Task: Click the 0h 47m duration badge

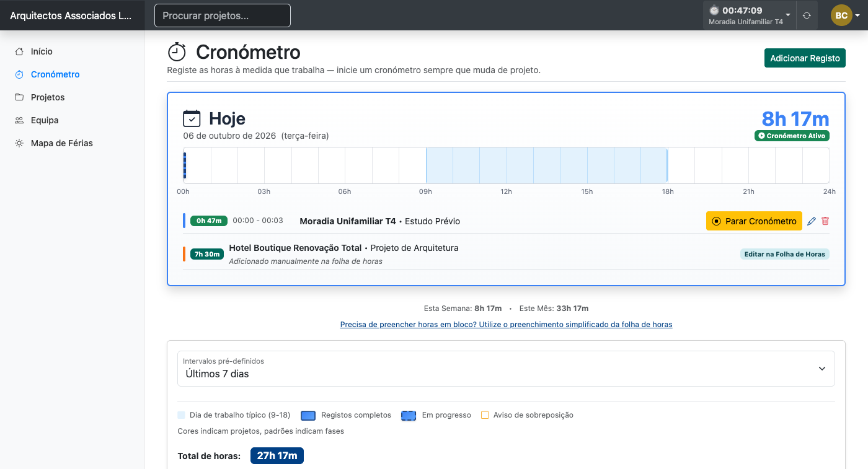Action: (x=209, y=221)
